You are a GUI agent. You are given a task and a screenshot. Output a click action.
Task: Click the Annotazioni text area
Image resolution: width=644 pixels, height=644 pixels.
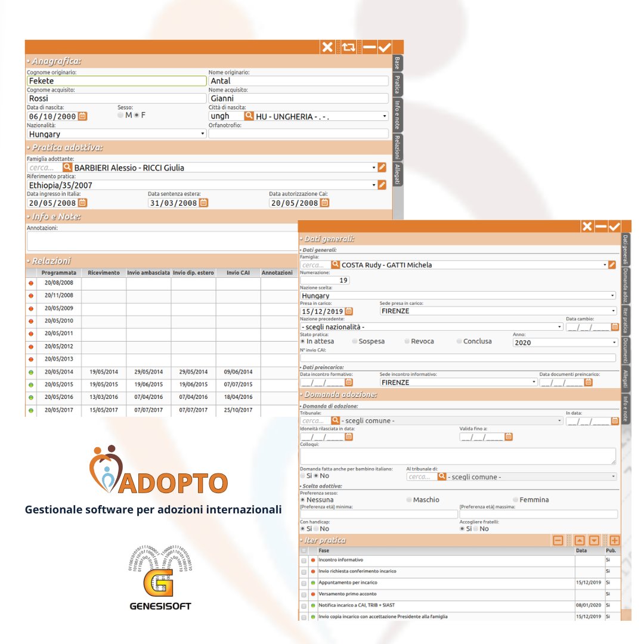tap(163, 241)
